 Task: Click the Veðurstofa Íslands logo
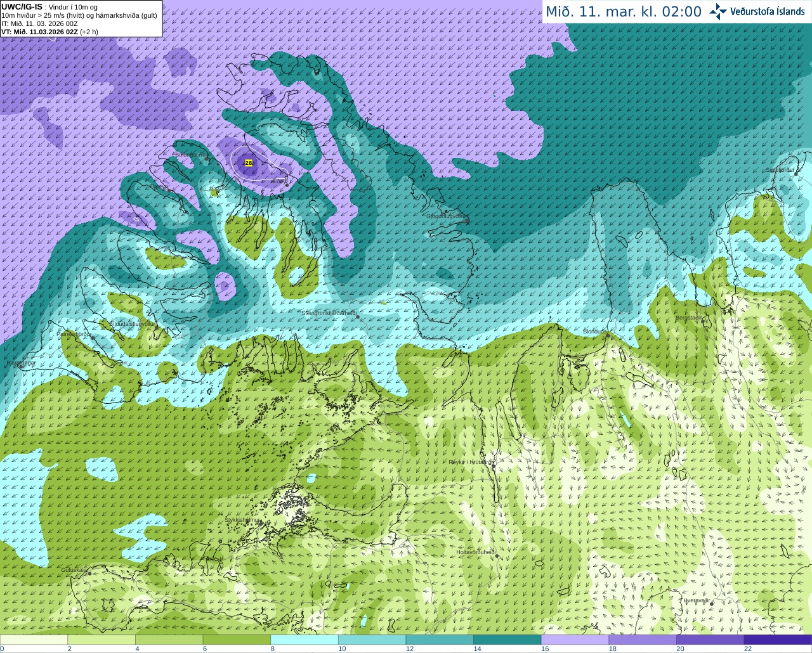[757, 11]
